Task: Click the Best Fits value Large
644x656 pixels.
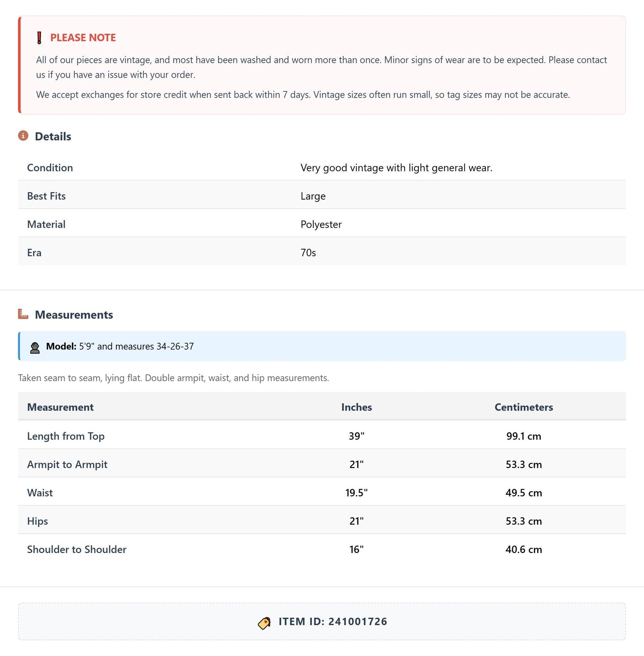Action: point(313,196)
